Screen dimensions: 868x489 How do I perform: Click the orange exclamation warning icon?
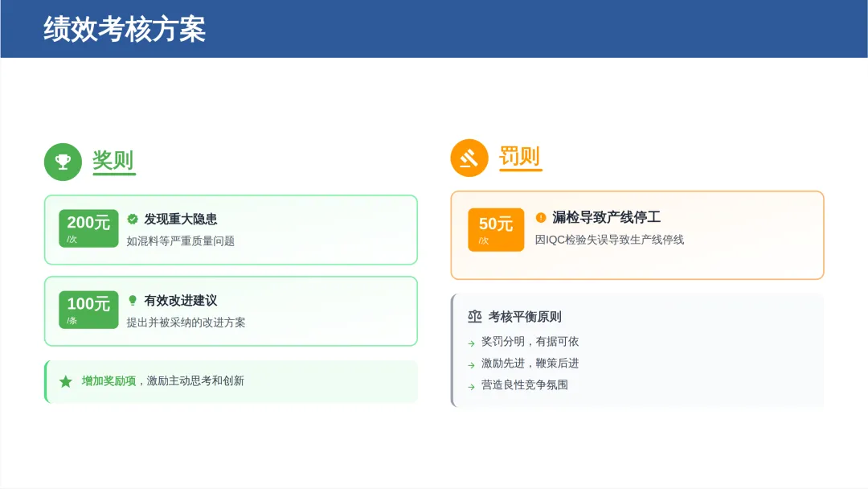pyautogui.click(x=541, y=217)
